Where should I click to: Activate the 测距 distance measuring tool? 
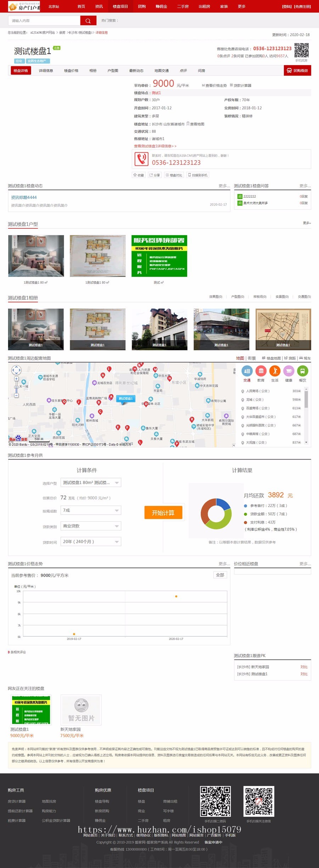click(290, 358)
